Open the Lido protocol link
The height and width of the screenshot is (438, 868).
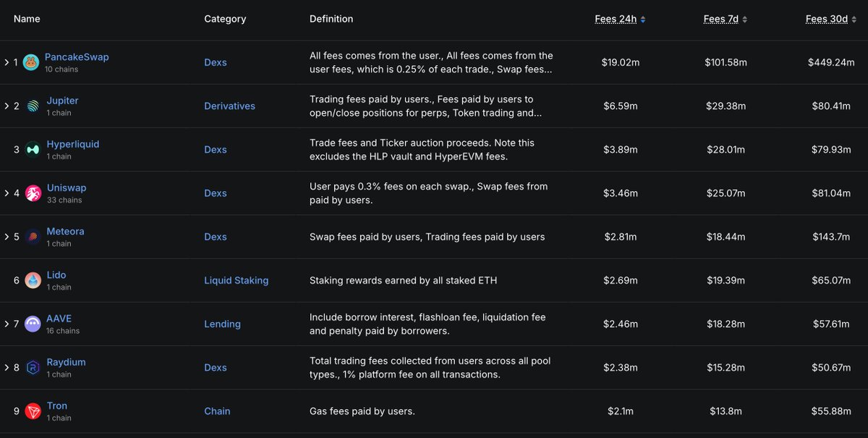pyautogui.click(x=56, y=275)
